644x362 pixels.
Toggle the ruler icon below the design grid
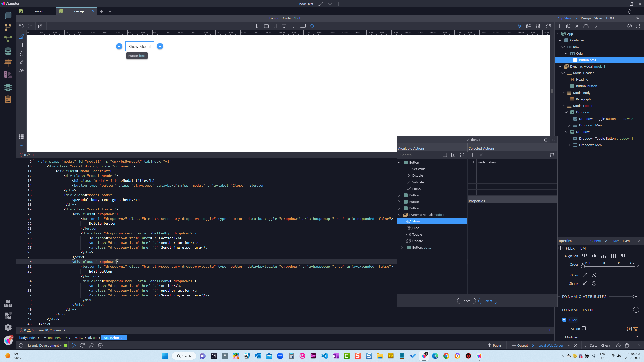pos(21,145)
